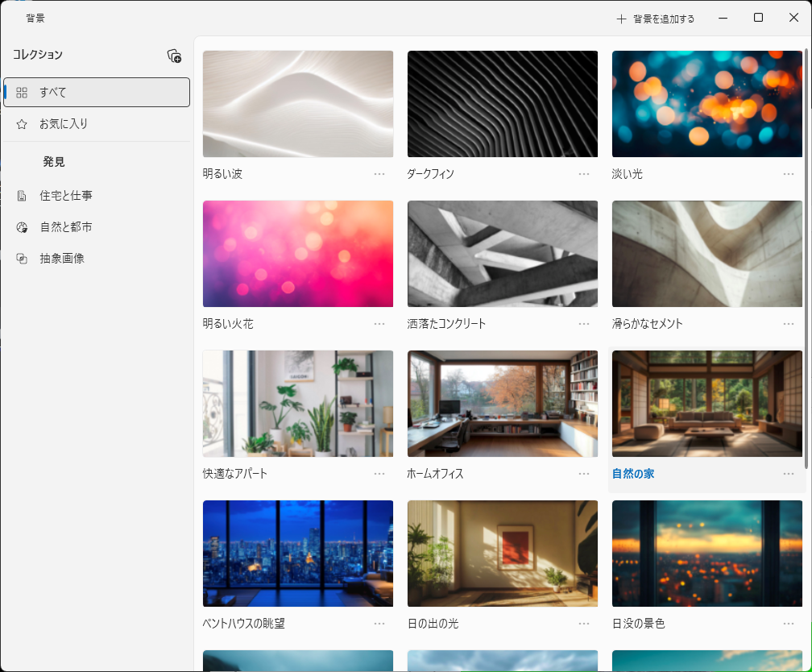Click the globe icon next to 自然と都市

pos(22,227)
